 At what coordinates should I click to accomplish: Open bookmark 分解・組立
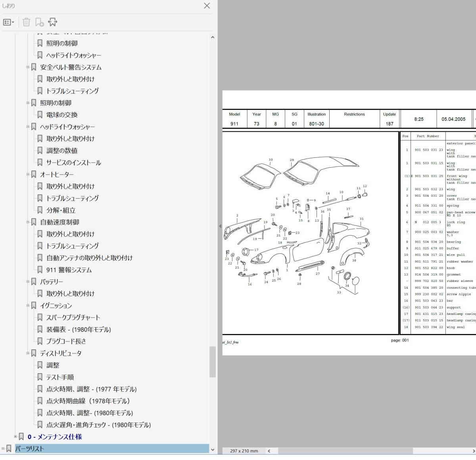pos(61,210)
